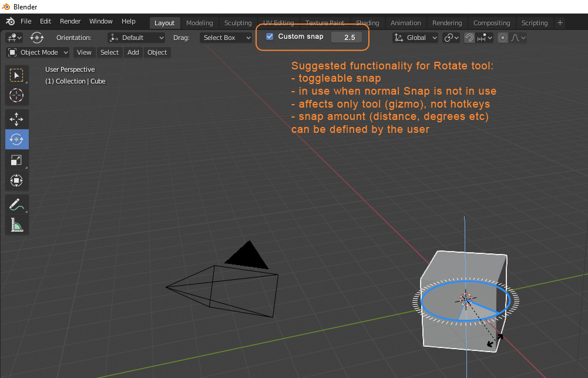Pick the Scale tool
This screenshot has width=588, height=378.
pos(16,160)
